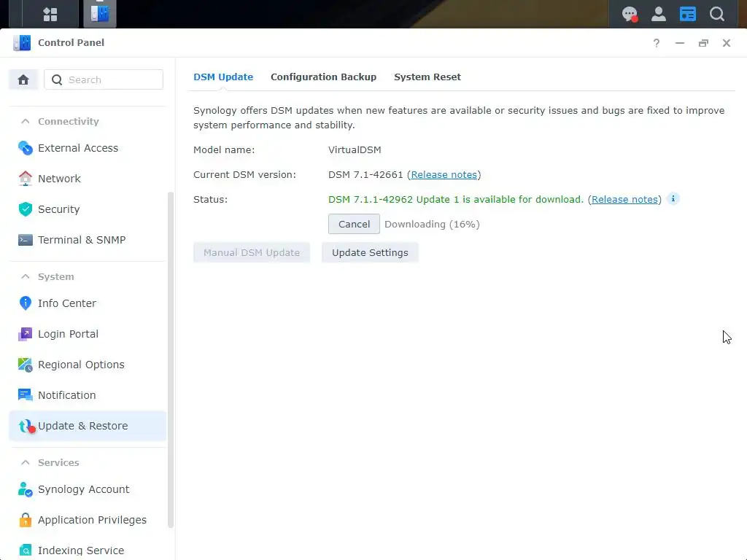Screen dimensions: 747x560
Task: Click the Update & Restore icon
Action: coord(27,426)
